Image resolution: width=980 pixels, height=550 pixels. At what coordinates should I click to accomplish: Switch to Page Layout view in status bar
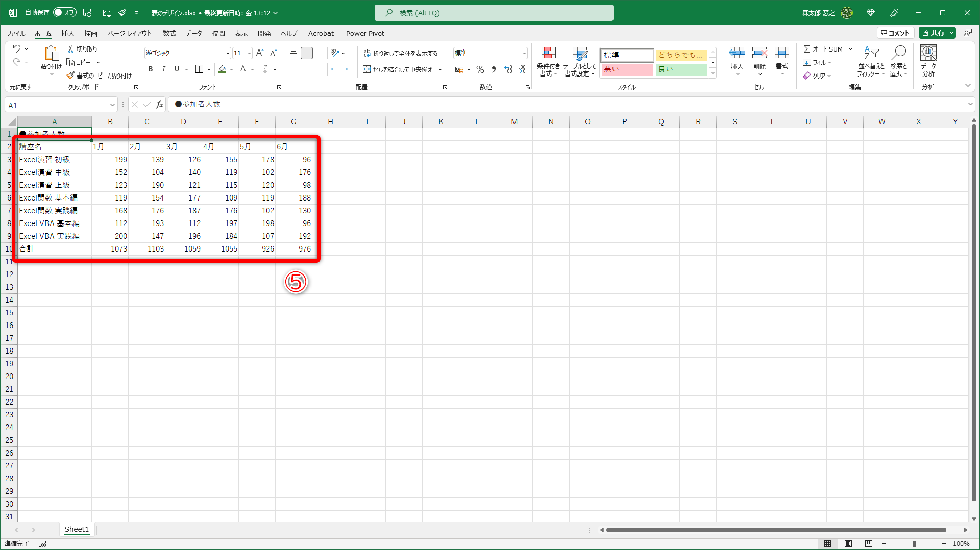pyautogui.click(x=848, y=544)
